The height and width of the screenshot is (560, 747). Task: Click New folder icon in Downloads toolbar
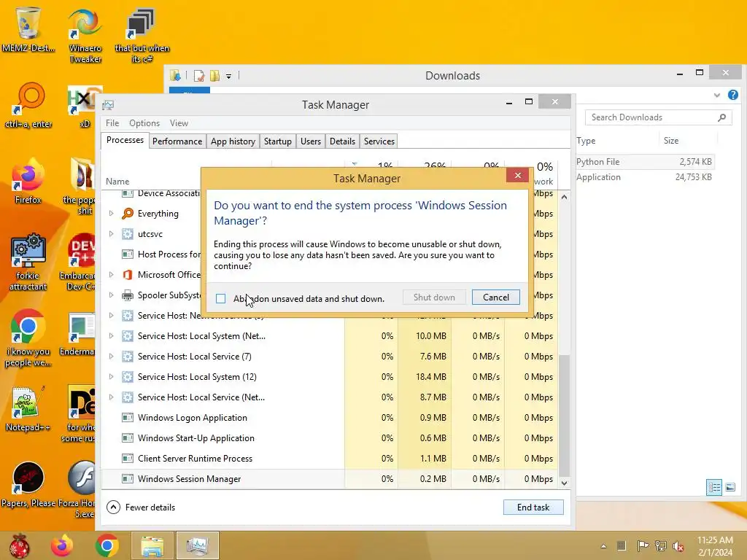tap(215, 76)
